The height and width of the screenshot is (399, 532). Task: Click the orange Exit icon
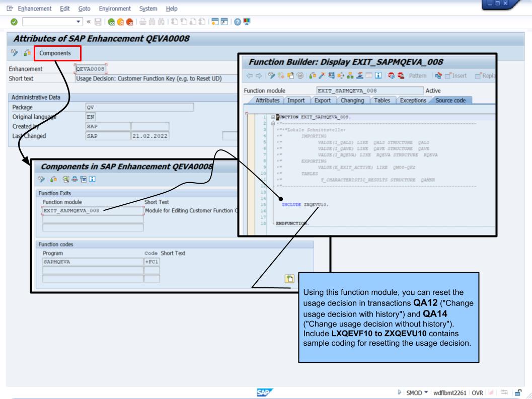coord(120,22)
